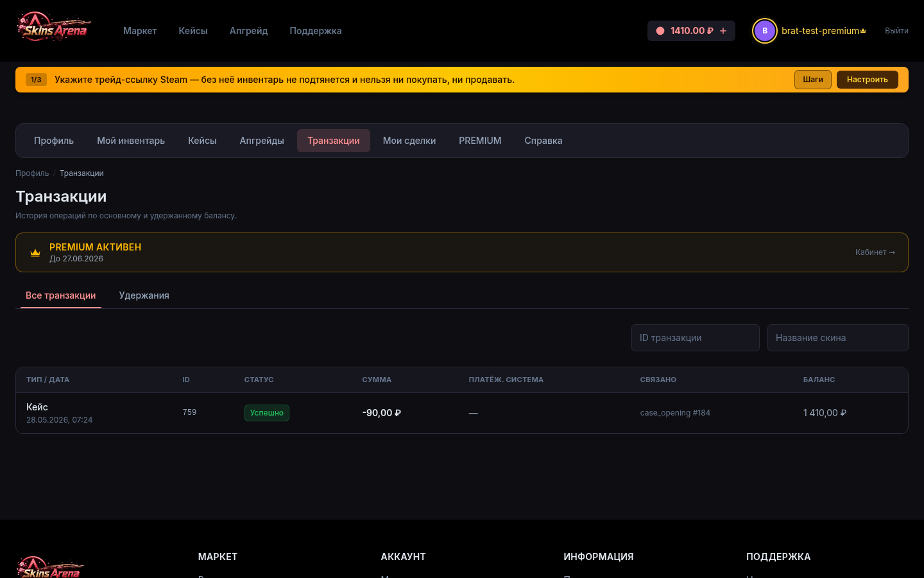
Task: Click the pink coin icon beside balance
Action: [x=660, y=31]
